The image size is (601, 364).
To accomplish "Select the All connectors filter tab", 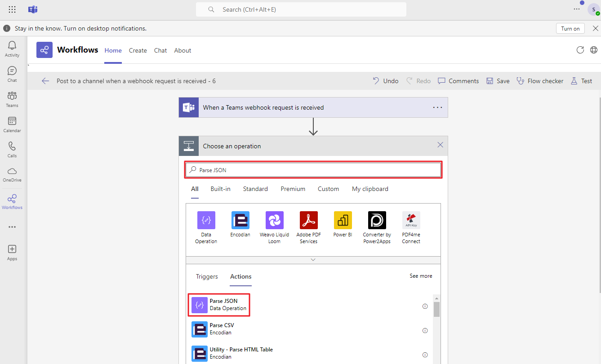I will (195, 189).
